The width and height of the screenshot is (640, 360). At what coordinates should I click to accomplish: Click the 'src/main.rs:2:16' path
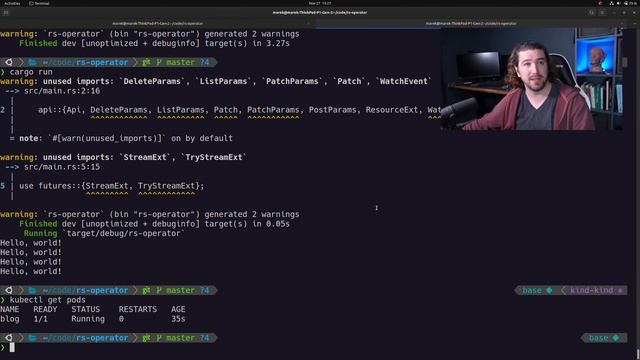62,91
